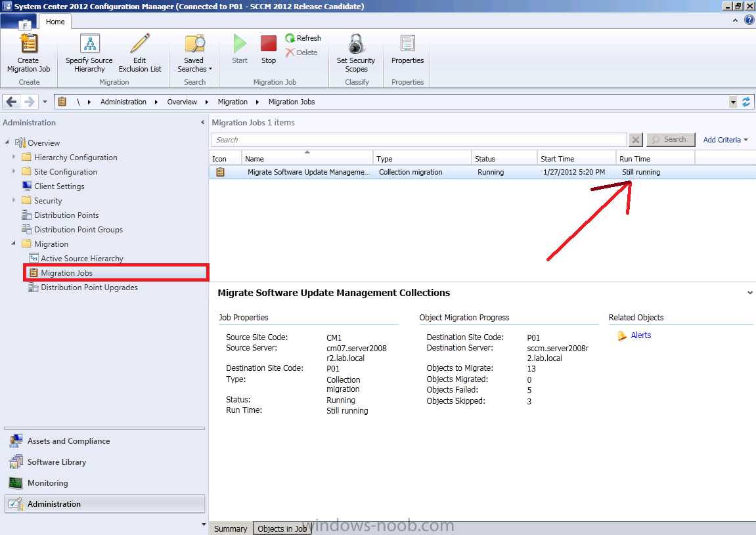Click the navigation Forward arrow

(x=29, y=102)
